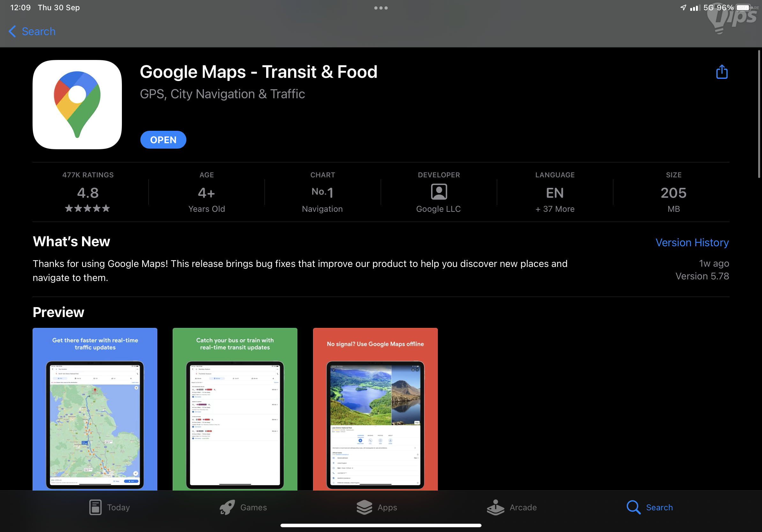Tap the 205 MB size section
The height and width of the screenshot is (532, 762).
coord(673,193)
